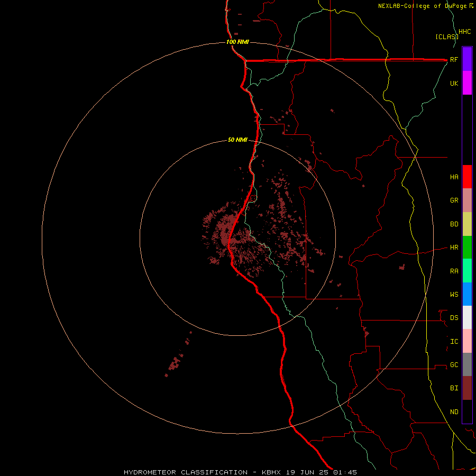Click the HHC product label

point(464,32)
